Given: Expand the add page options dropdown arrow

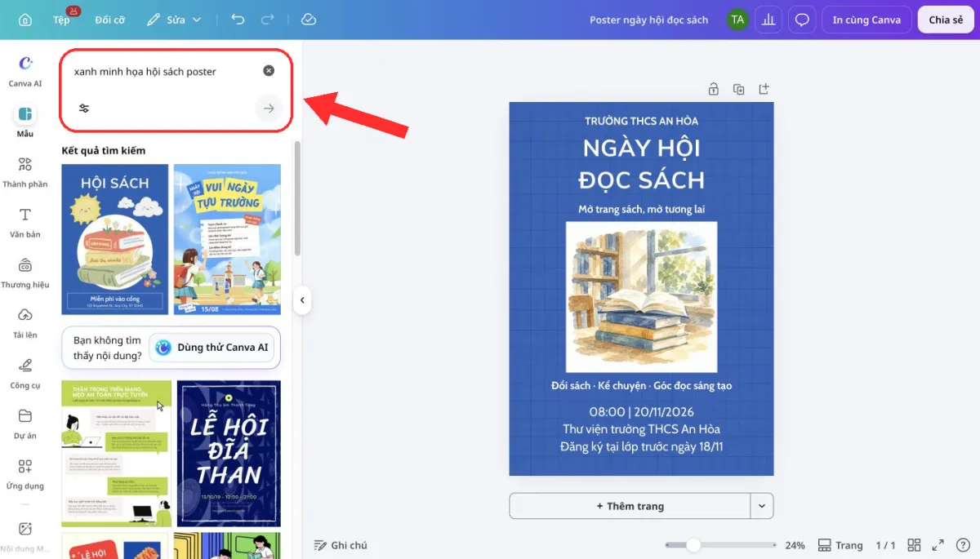Looking at the screenshot, I should (762, 506).
